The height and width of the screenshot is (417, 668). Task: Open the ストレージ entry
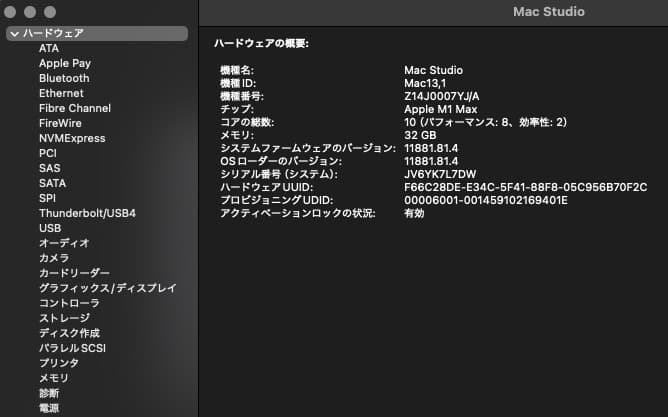(x=64, y=318)
